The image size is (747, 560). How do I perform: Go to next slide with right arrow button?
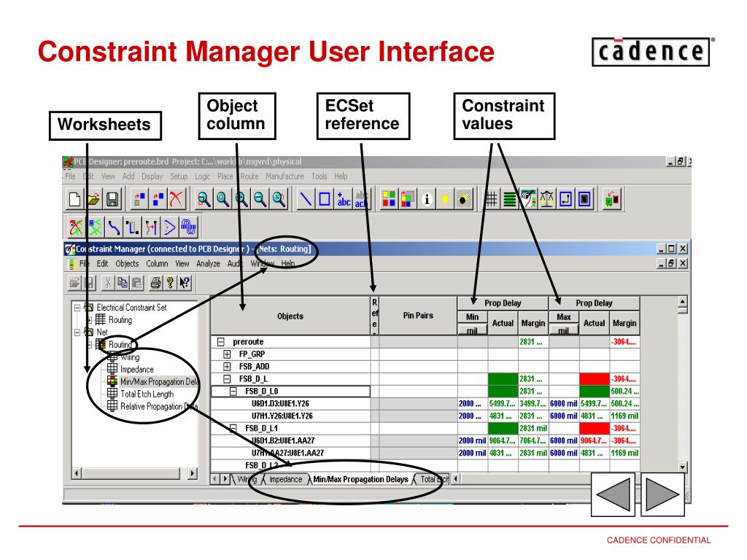click(x=662, y=495)
